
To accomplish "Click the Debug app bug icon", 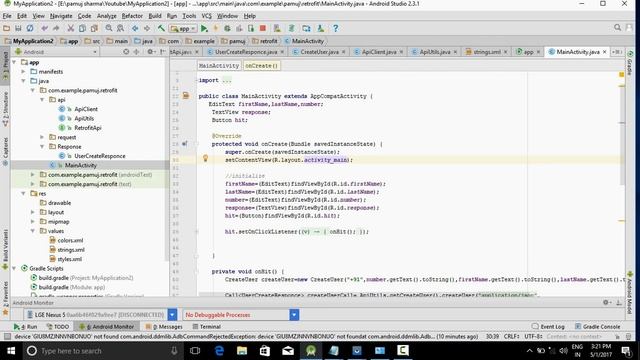I will (x=227, y=28).
